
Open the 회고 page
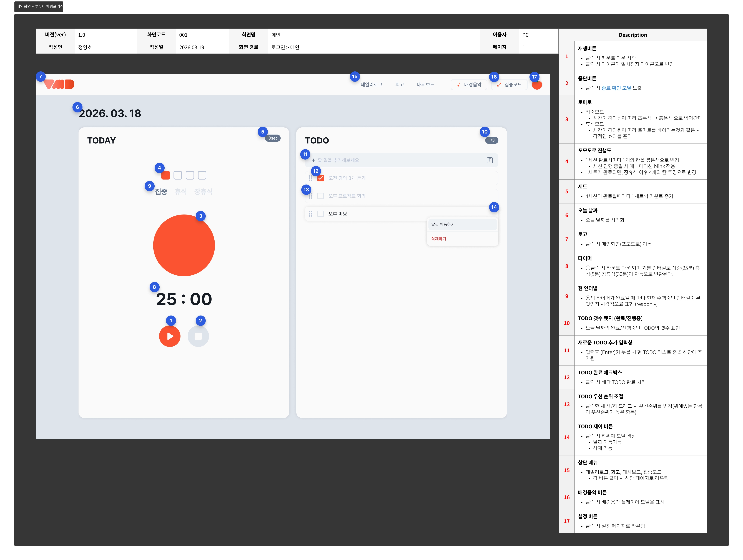pyautogui.click(x=399, y=85)
